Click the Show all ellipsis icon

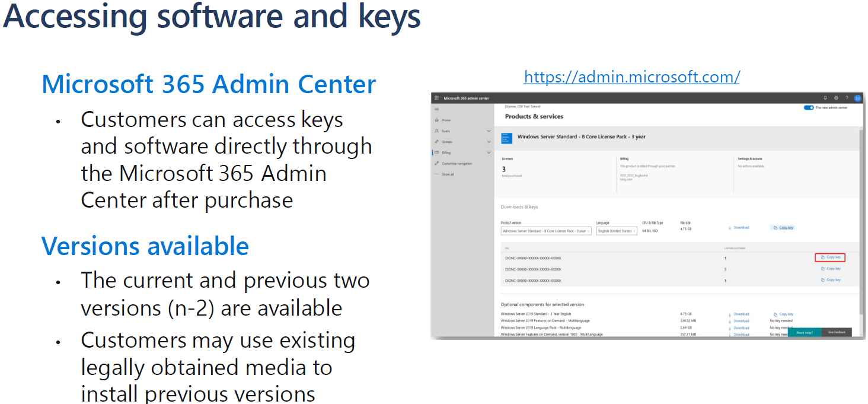point(437,174)
